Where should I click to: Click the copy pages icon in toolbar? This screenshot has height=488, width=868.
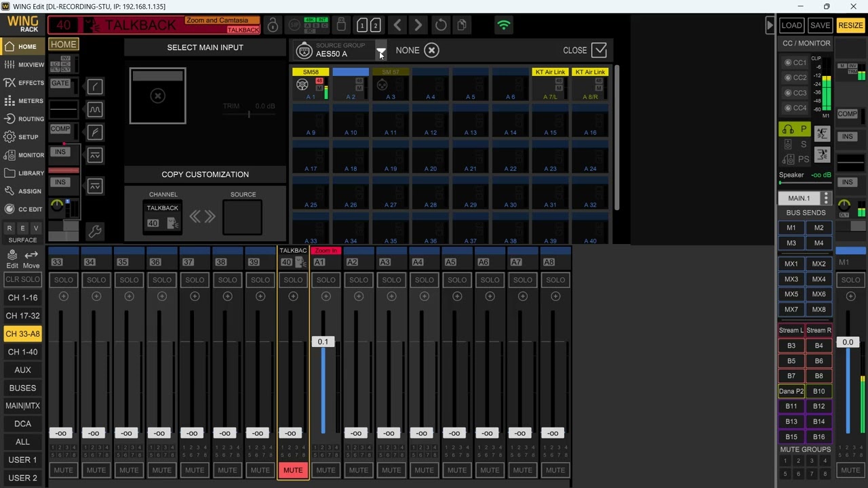pos(462,26)
